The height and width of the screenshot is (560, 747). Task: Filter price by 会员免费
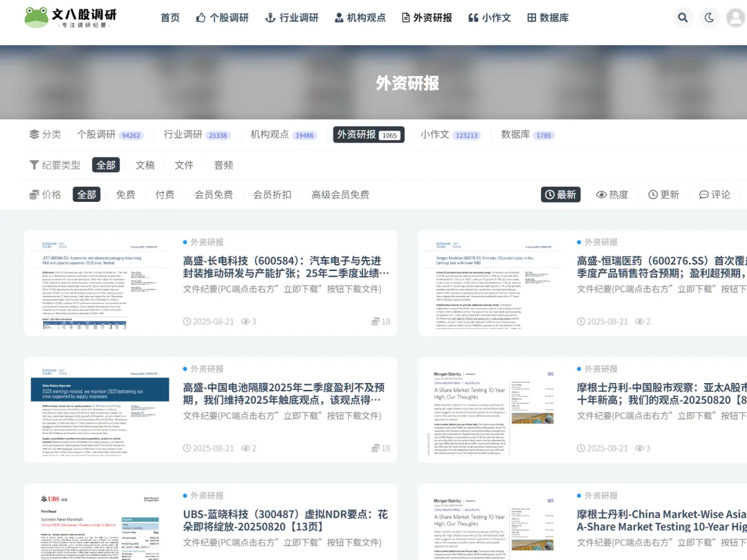[x=214, y=194]
